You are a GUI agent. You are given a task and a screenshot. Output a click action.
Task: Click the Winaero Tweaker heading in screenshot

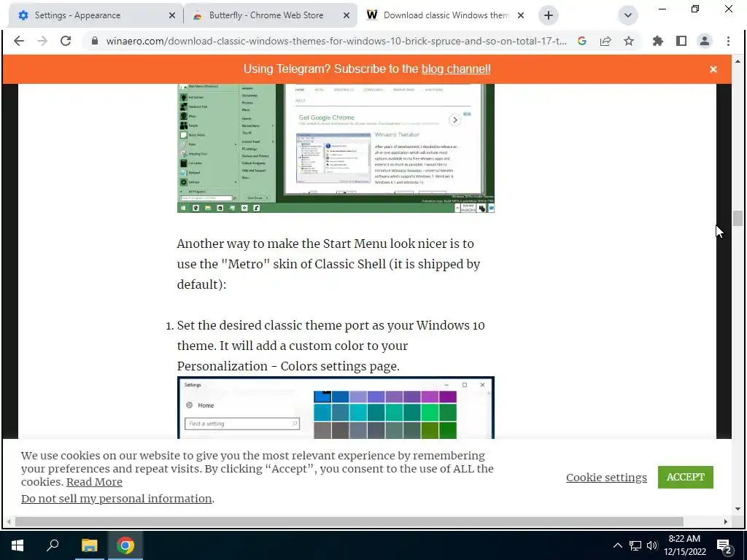(x=397, y=135)
